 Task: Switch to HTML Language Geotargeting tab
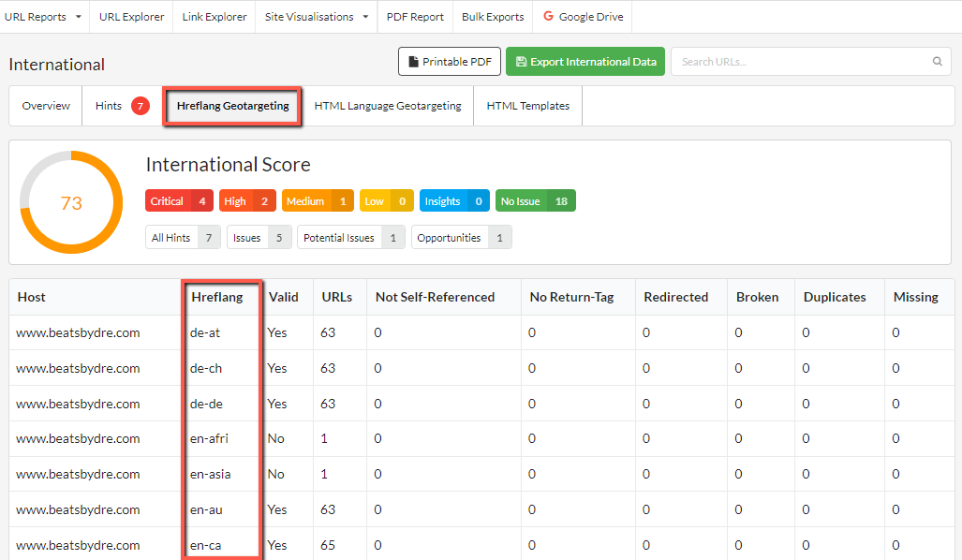(x=388, y=106)
